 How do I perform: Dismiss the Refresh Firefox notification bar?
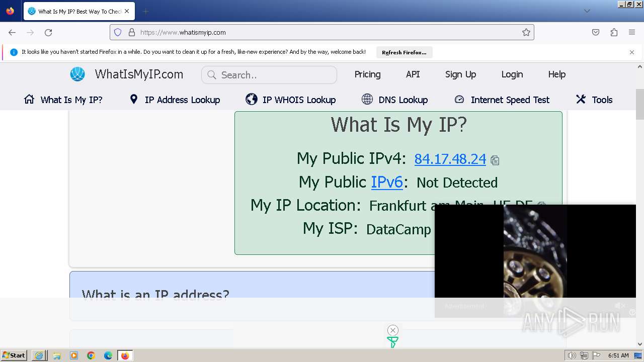[632, 52]
